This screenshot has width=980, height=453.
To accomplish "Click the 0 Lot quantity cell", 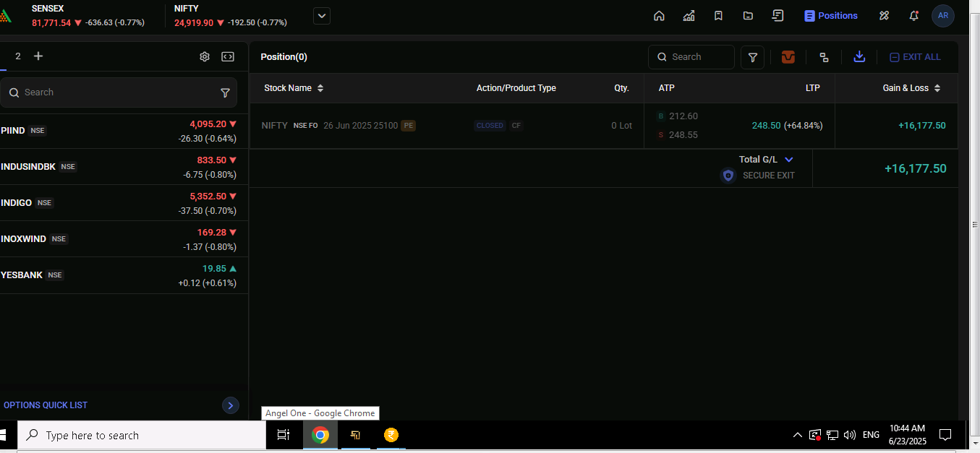I will pyautogui.click(x=621, y=126).
